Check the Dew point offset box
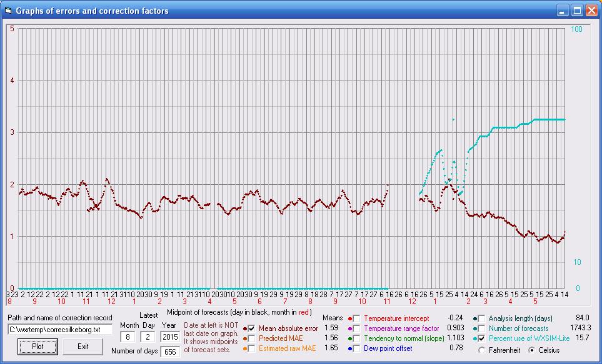Viewport: 602px width, 364px height. (x=356, y=348)
